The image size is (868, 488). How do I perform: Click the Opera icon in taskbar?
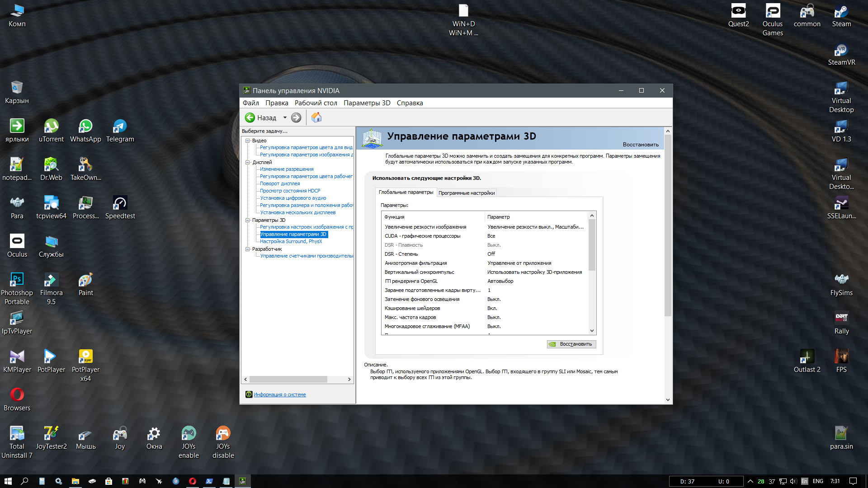click(x=193, y=481)
